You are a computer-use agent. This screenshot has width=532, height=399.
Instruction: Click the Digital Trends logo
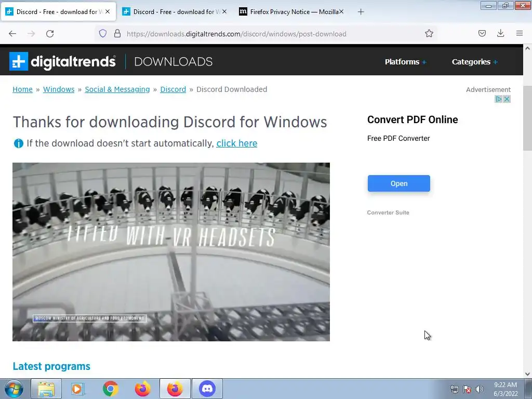pyautogui.click(x=62, y=61)
